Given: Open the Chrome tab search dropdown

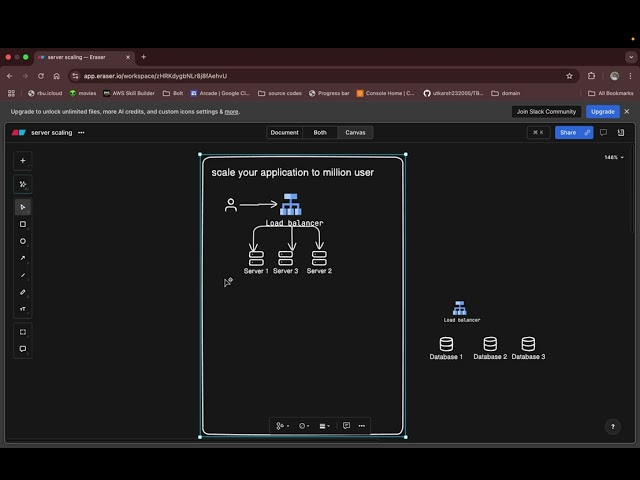Looking at the screenshot, I should coord(631,57).
